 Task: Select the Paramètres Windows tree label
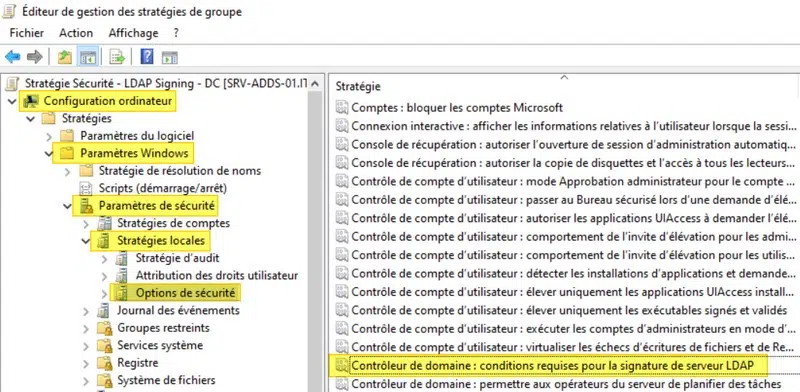[x=134, y=153]
